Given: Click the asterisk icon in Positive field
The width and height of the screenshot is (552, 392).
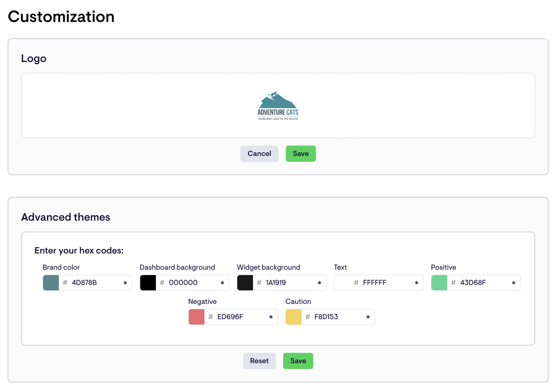Looking at the screenshot, I should click(x=514, y=283).
